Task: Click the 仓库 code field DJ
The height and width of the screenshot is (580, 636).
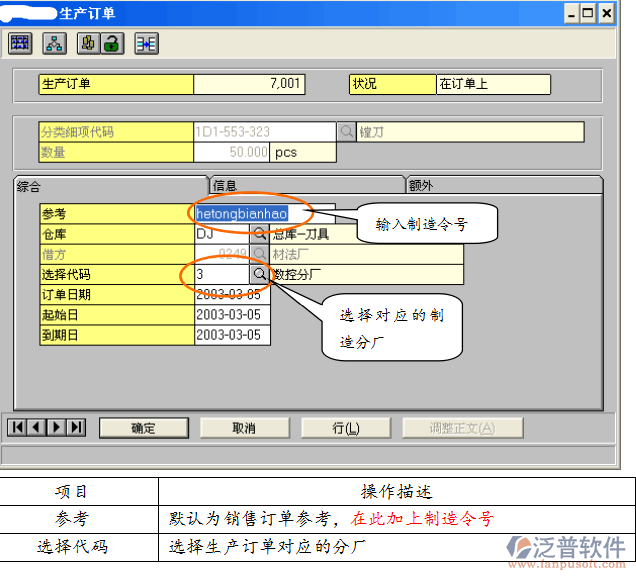Action: [222, 234]
